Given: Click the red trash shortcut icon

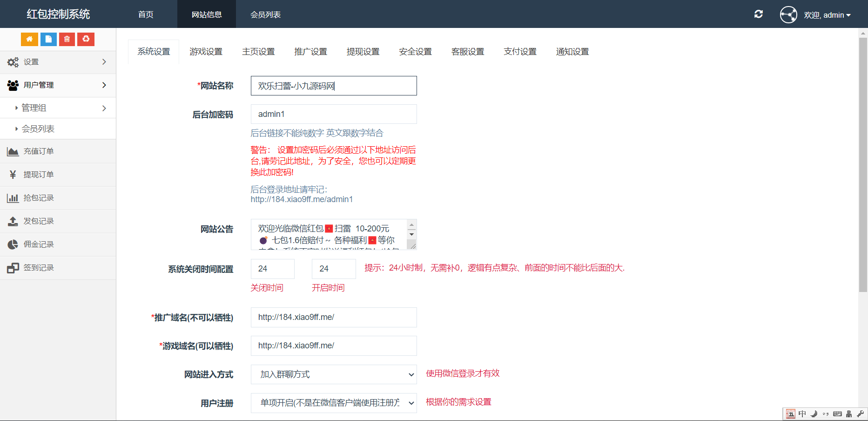Looking at the screenshot, I should coord(67,39).
